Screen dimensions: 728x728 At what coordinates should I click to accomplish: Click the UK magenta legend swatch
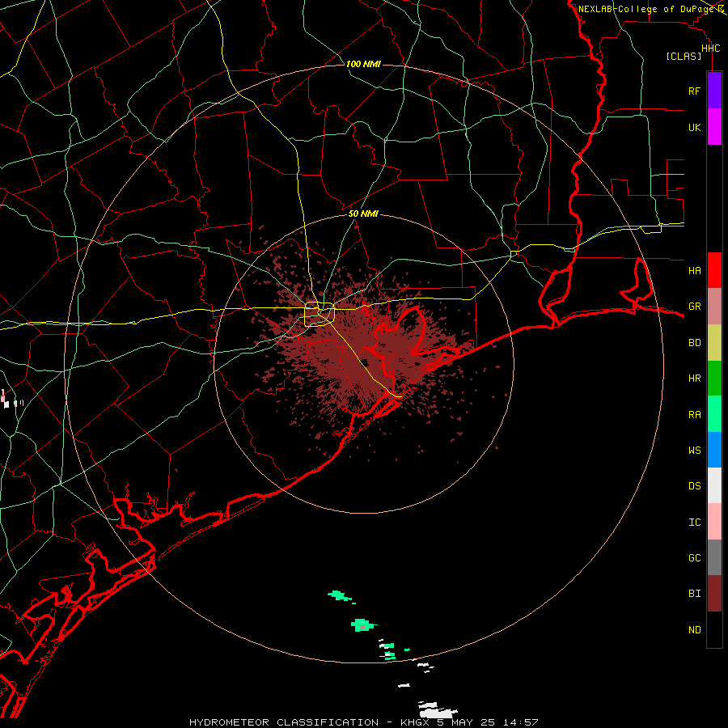point(714,127)
